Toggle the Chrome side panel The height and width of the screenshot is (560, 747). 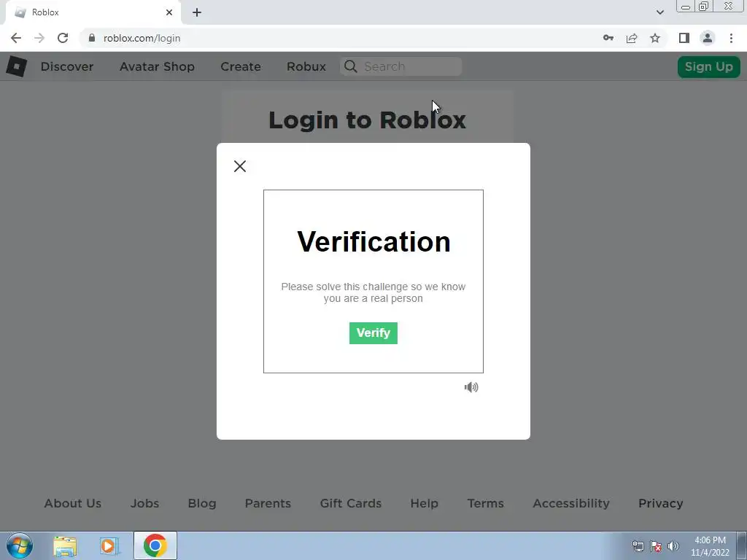coord(684,38)
